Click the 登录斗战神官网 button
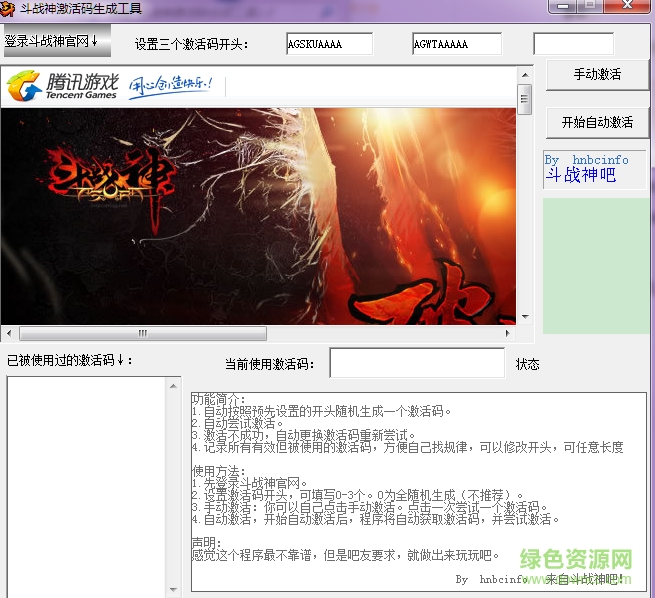Image resolution: width=655 pixels, height=598 pixels. (57, 41)
